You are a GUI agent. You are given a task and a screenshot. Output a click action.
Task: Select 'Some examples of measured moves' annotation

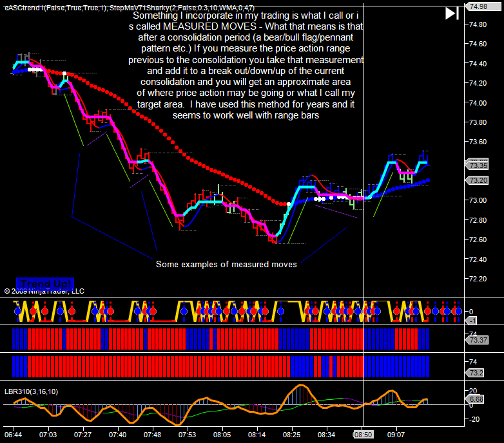click(x=226, y=264)
